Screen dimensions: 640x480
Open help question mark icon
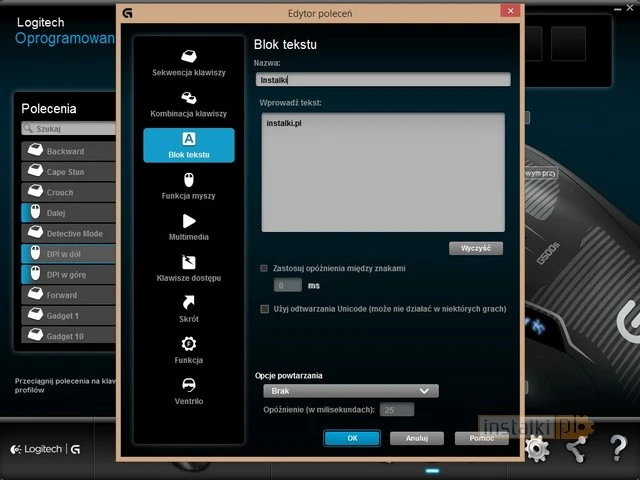[618, 448]
